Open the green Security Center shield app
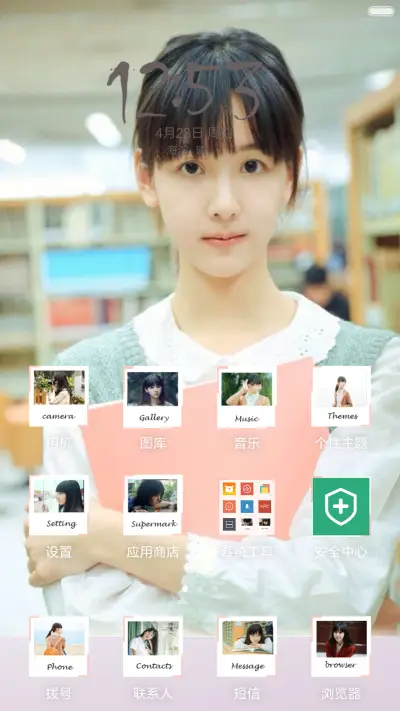Image resolution: width=400 pixels, height=711 pixels. (341, 506)
